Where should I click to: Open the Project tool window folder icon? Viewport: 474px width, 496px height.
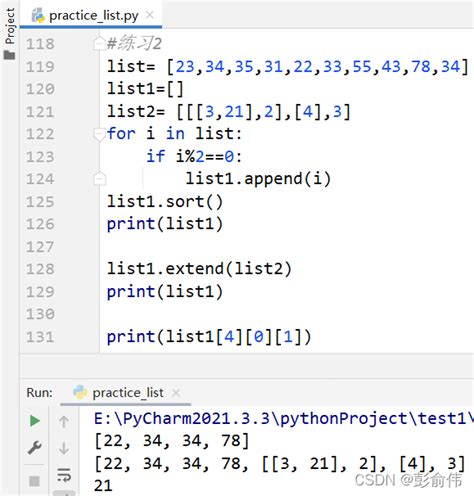[x=10, y=55]
